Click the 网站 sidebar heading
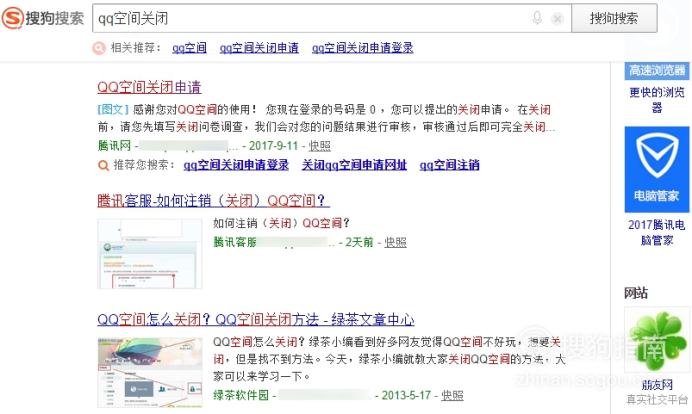 pos(636,293)
